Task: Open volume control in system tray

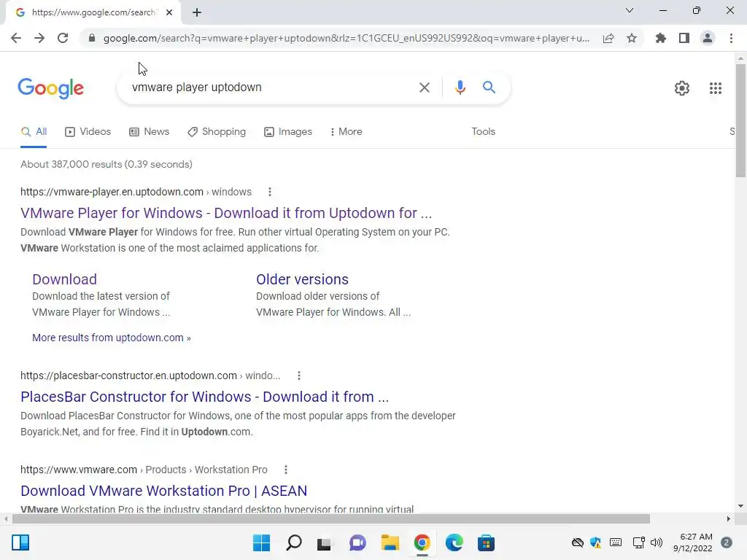Action: [x=657, y=542]
